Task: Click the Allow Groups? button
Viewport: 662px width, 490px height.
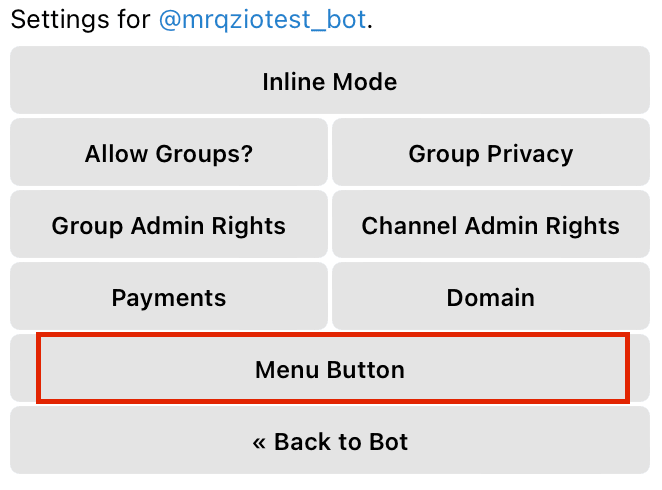Action: point(169,152)
